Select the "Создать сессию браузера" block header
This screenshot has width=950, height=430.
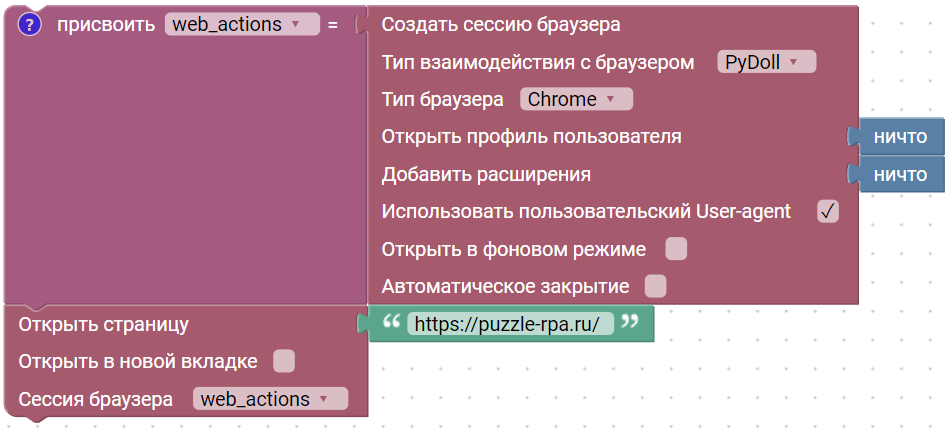tap(500, 24)
